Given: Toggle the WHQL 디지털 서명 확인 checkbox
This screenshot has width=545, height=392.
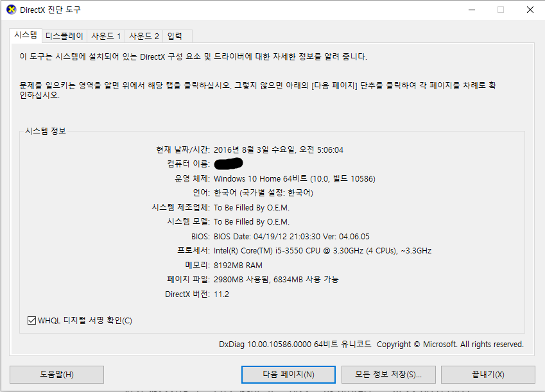Looking at the screenshot, I should [x=32, y=320].
